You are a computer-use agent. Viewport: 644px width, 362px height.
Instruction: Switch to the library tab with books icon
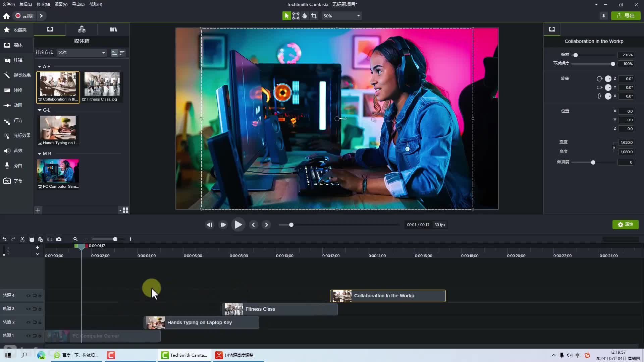point(113,29)
